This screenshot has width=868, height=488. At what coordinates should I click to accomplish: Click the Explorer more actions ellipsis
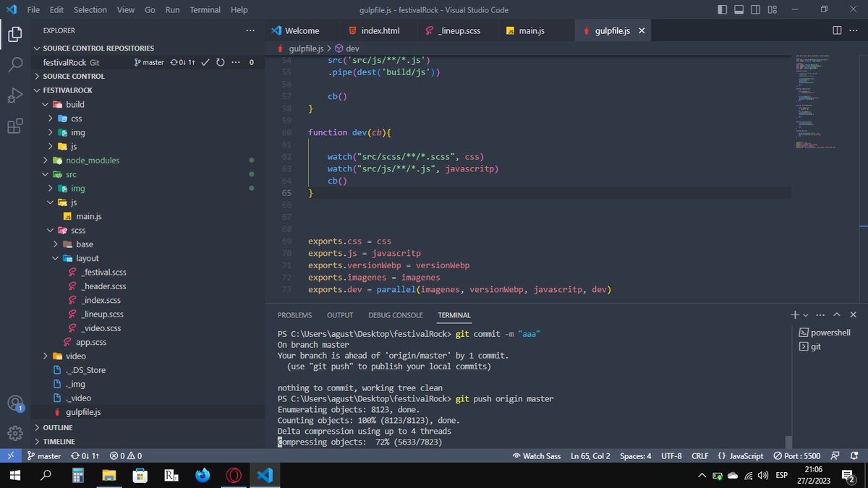[x=250, y=30]
